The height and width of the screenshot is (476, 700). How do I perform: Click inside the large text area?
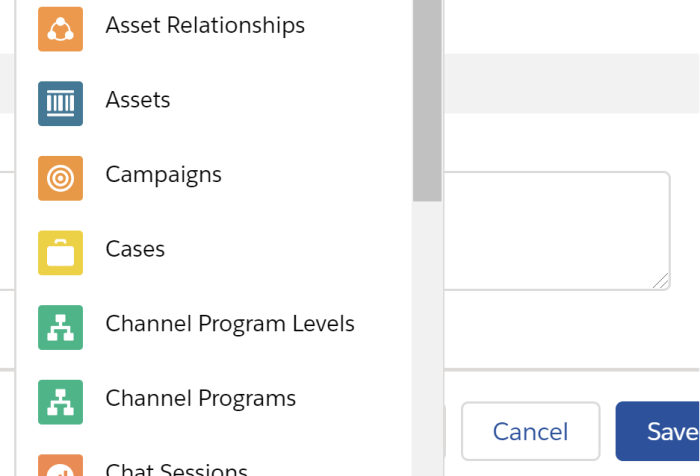point(555,230)
